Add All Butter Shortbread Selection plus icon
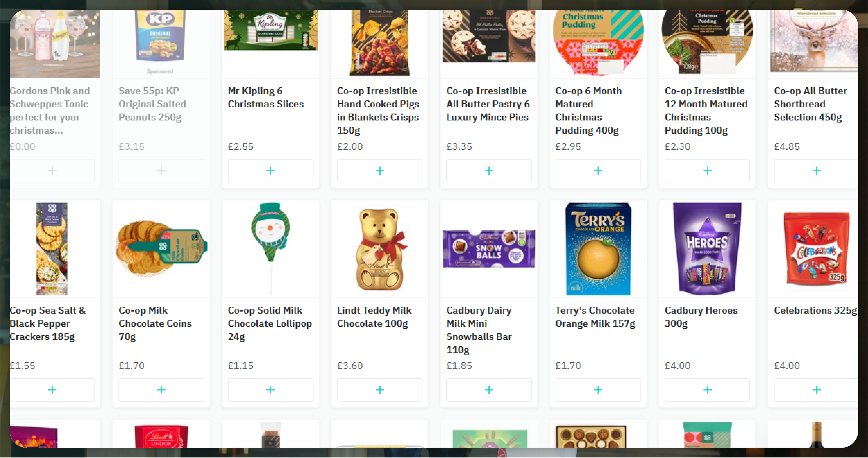The width and height of the screenshot is (868, 458). [x=816, y=171]
